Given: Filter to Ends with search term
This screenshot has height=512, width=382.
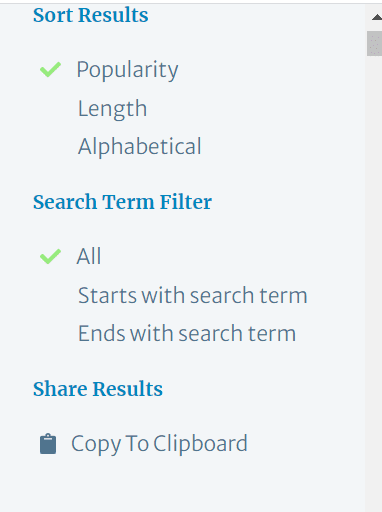Looking at the screenshot, I should (187, 333).
